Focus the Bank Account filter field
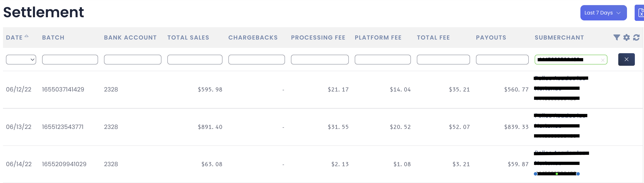Viewport: 644px width, 183px height. 133,60
